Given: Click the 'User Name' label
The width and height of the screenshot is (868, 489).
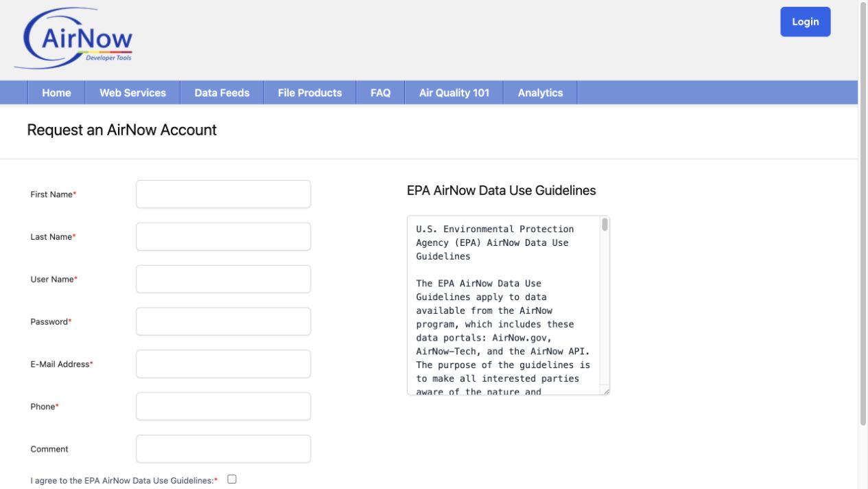Looking at the screenshot, I should 54,280.
